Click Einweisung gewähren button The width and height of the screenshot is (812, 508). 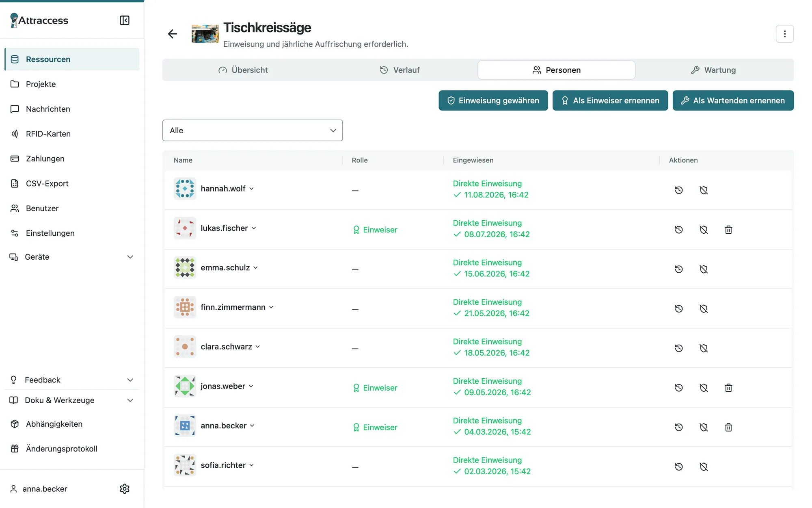[493, 100]
